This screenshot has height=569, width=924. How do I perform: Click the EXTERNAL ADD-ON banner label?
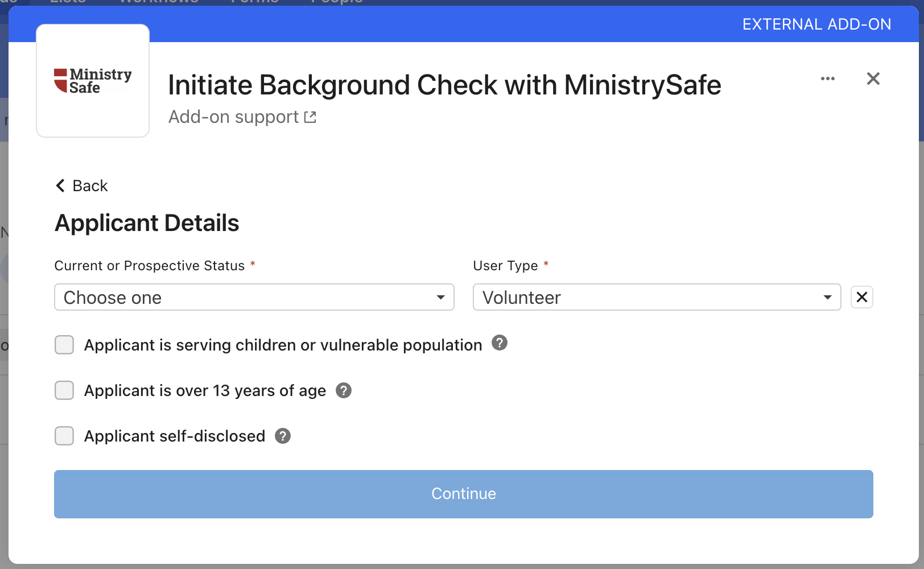click(816, 24)
